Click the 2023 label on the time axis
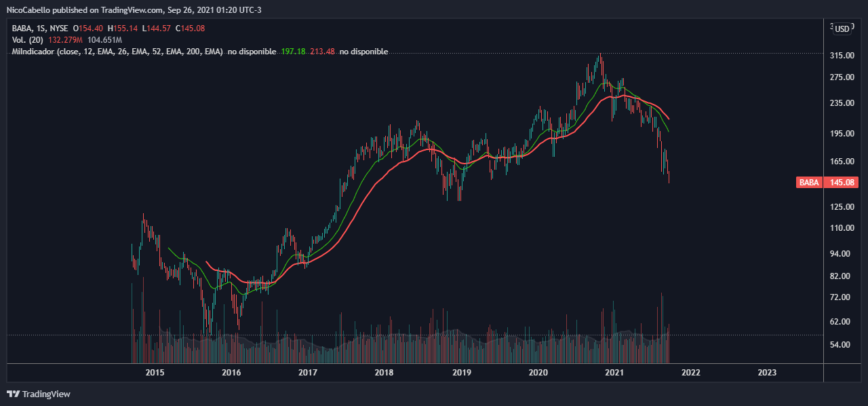This screenshot has width=868, height=406. [x=767, y=373]
